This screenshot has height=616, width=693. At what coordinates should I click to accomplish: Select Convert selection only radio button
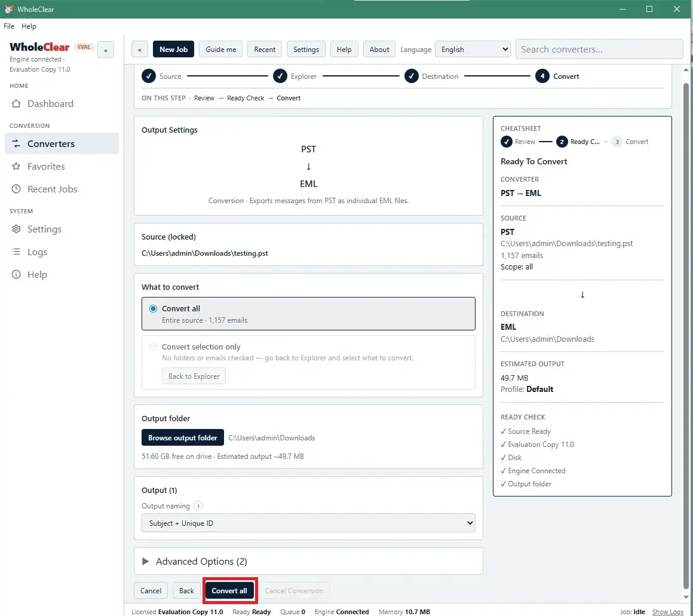pos(153,347)
